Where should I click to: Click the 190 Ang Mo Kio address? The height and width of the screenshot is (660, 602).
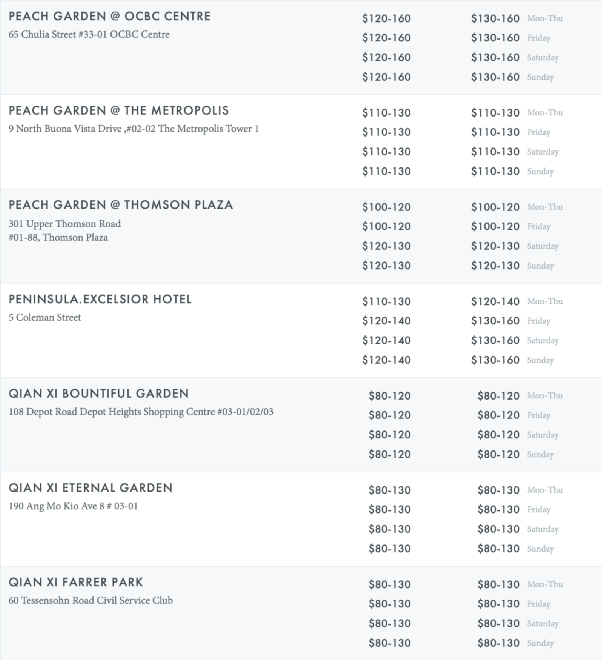pyautogui.click(x=73, y=507)
